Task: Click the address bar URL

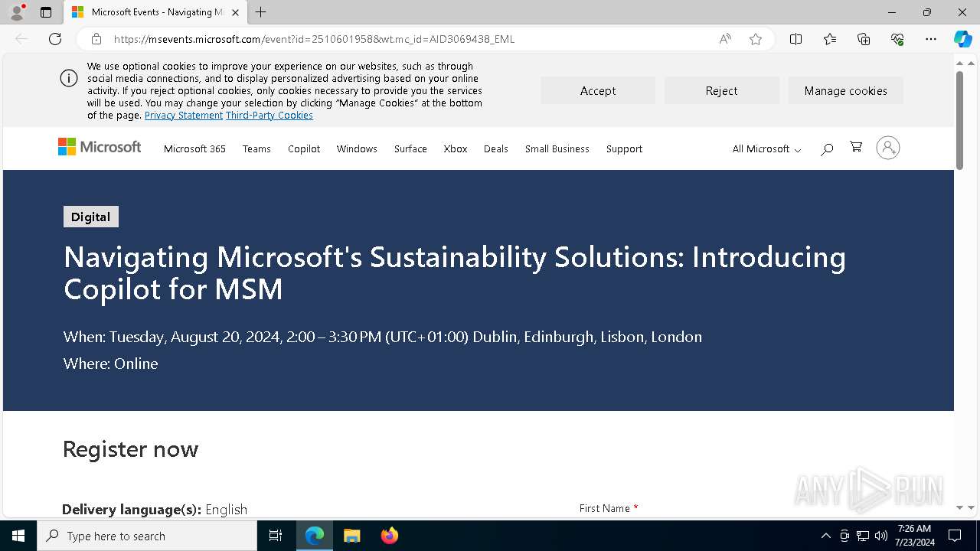Action: click(x=314, y=39)
